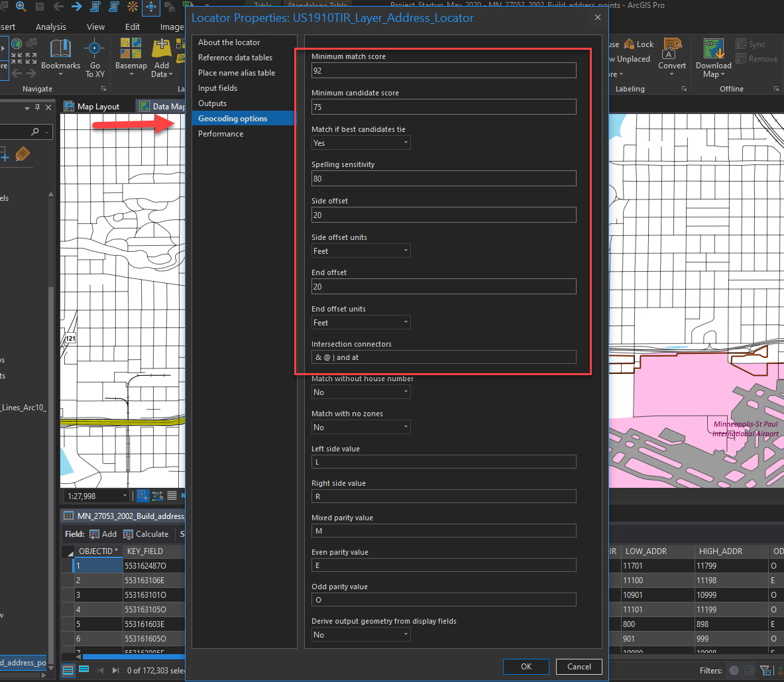Toggle show selected records view
Screen dimensions: 784x682
[84, 670]
